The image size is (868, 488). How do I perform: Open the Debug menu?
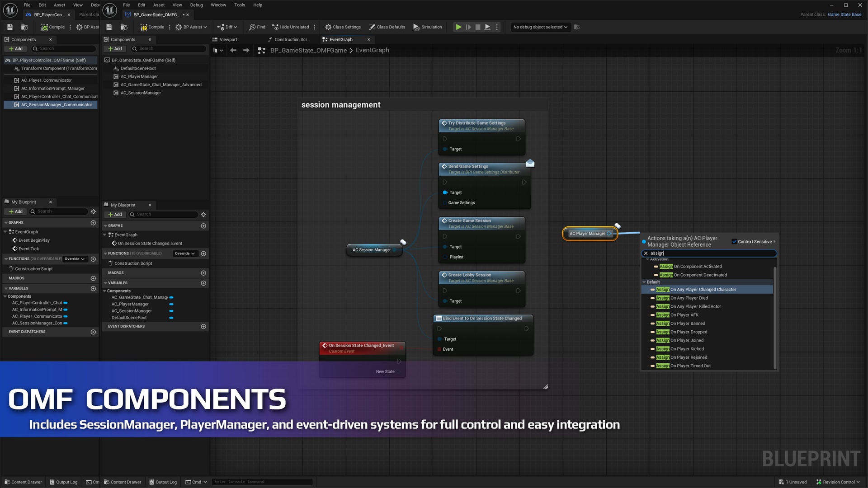(x=196, y=5)
